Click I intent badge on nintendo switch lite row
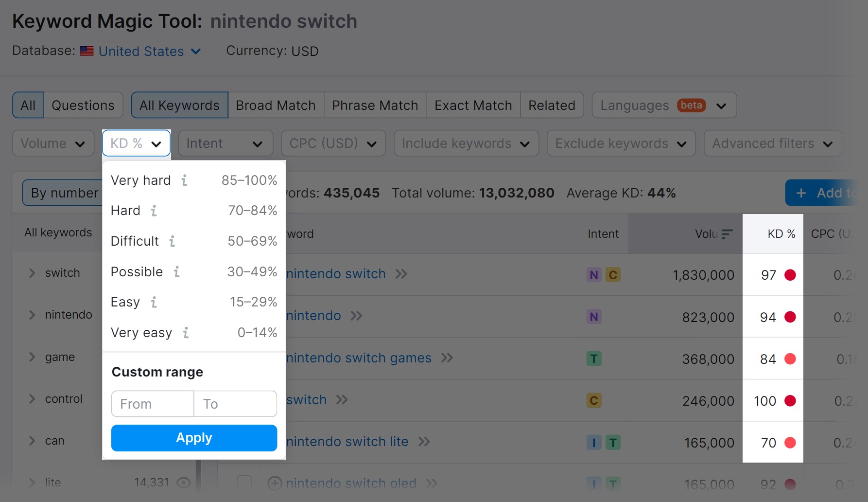This screenshot has height=502, width=868. click(x=594, y=443)
